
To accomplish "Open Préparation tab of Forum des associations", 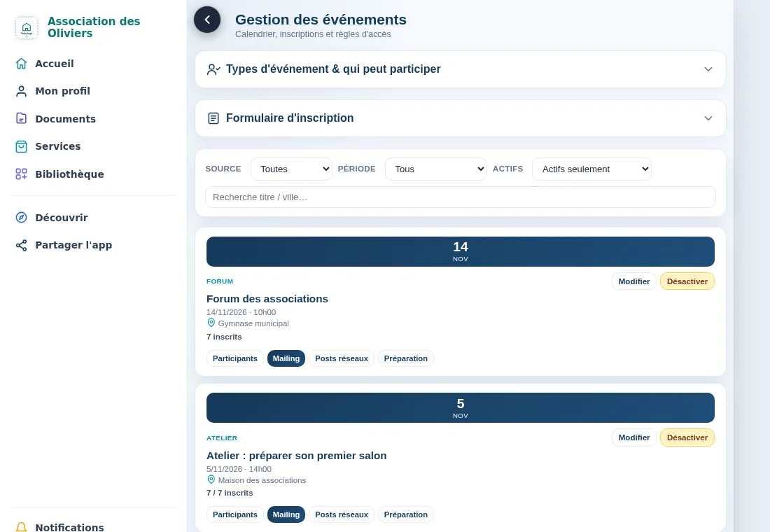I will 405,358.
